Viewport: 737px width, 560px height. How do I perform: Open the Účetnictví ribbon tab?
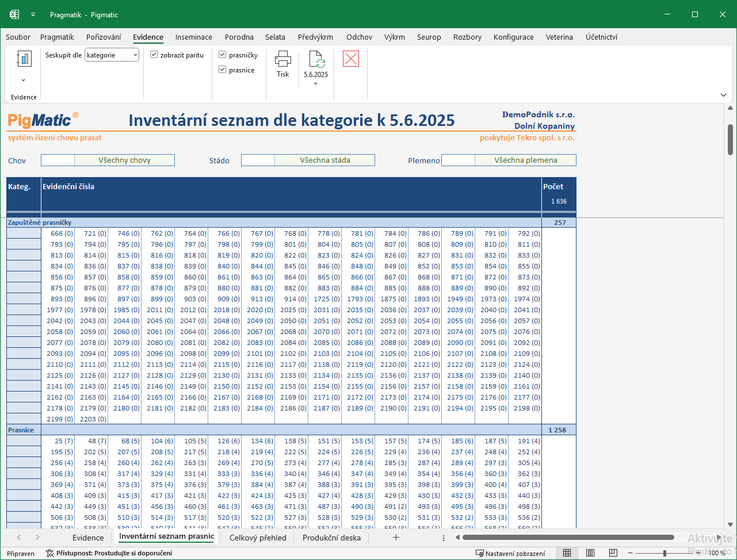[602, 37]
